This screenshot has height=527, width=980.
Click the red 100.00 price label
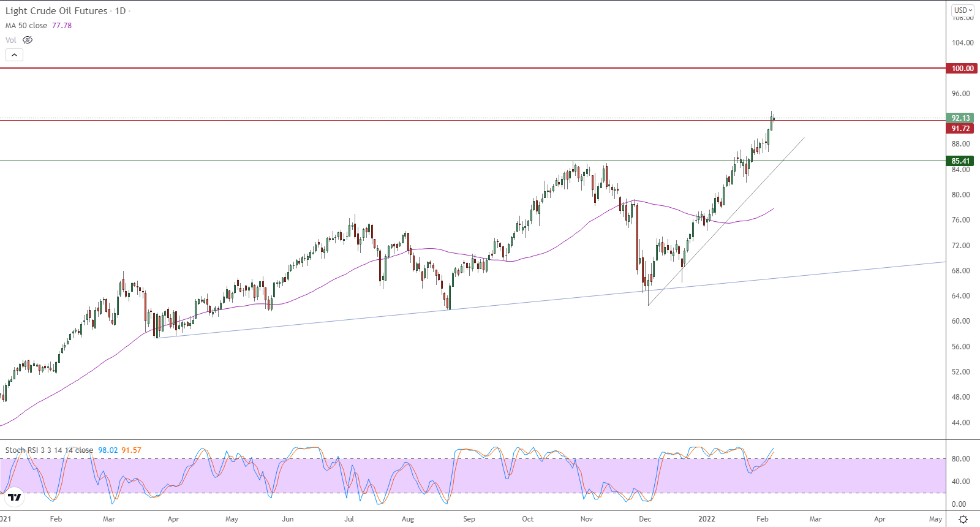[x=962, y=68]
